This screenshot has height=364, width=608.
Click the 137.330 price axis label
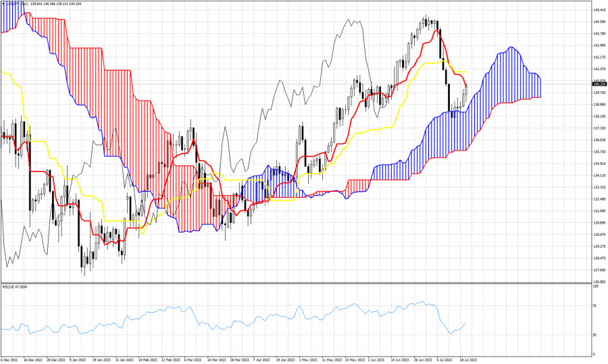pyautogui.click(x=599, y=128)
